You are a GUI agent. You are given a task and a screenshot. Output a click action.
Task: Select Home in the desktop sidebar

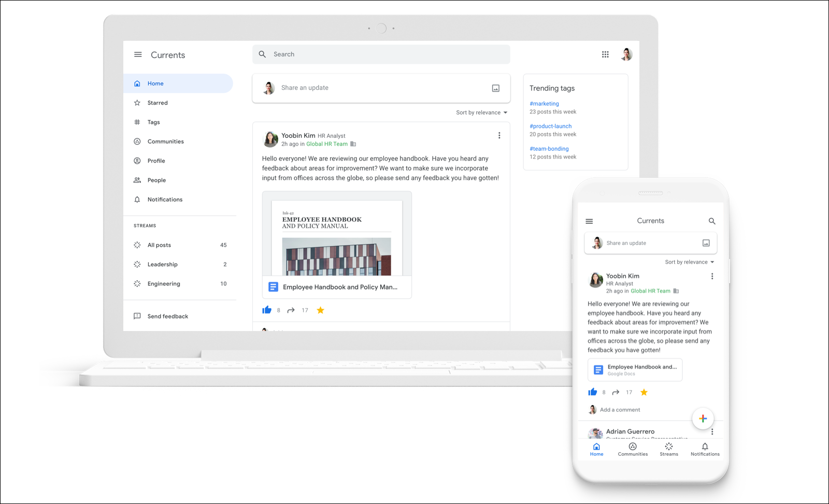coord(178,83)
